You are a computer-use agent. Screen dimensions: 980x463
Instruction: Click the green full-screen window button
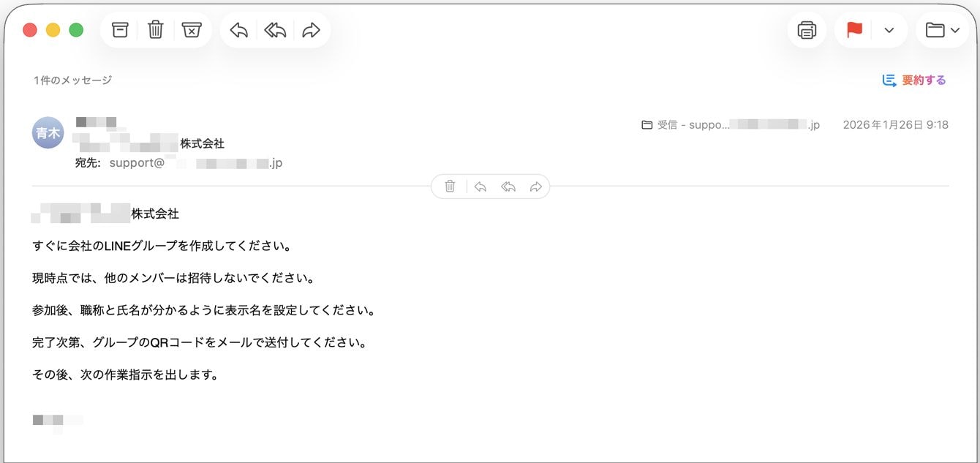point(76,30)
